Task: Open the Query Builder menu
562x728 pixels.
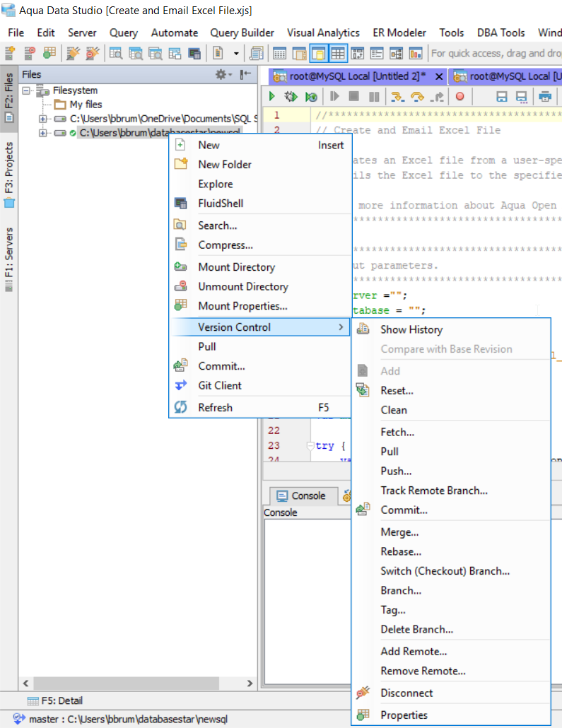Action: pyautogui.click(x=242, y=33)
